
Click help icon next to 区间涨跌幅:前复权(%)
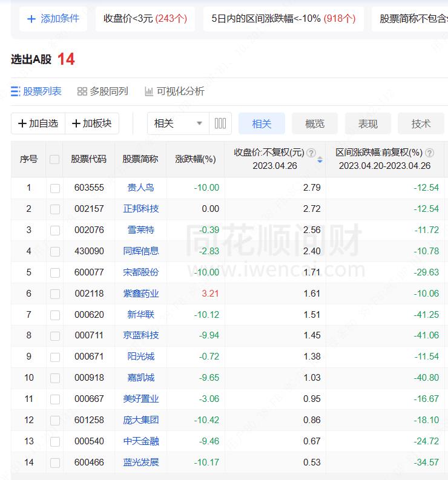[430, 153]
